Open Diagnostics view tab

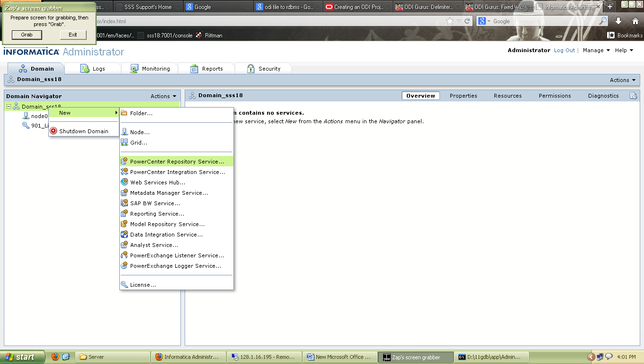point(603,96)
